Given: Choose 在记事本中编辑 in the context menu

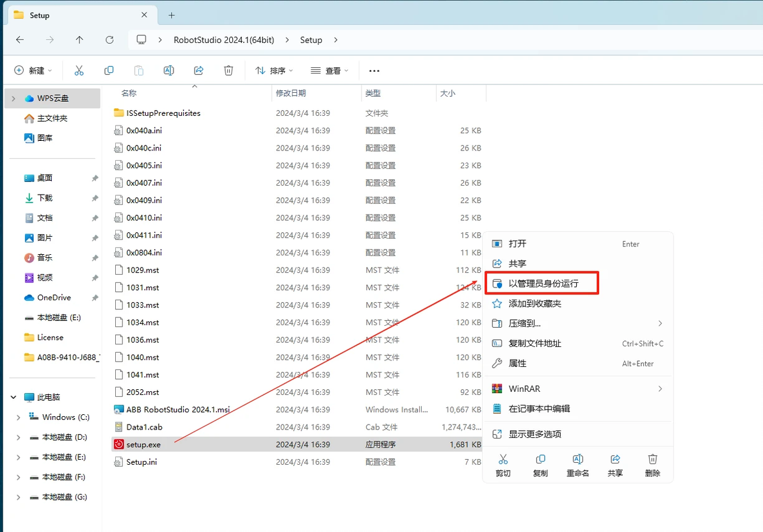Looking at the screenshot, I should tap(578, 408).
